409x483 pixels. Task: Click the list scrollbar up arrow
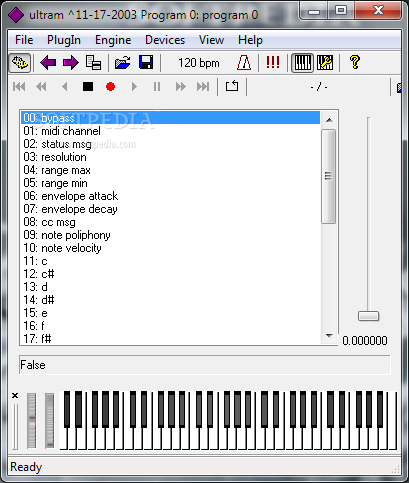(x=329, y=120)
